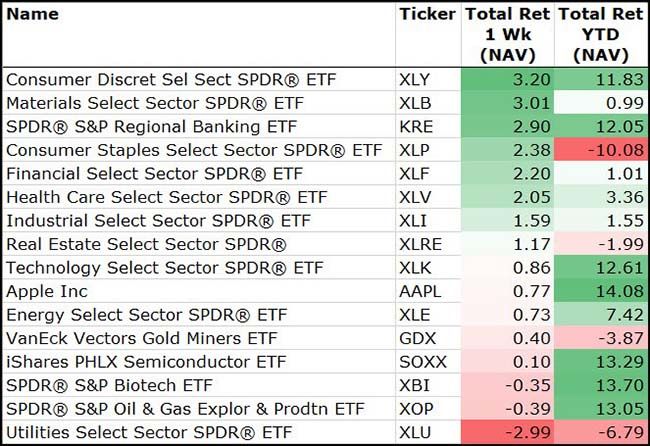The height and width of the screenshot is (446, 650).
Task: Click the green 3.20 weekly return cell
Action: (x=506, y=78)
